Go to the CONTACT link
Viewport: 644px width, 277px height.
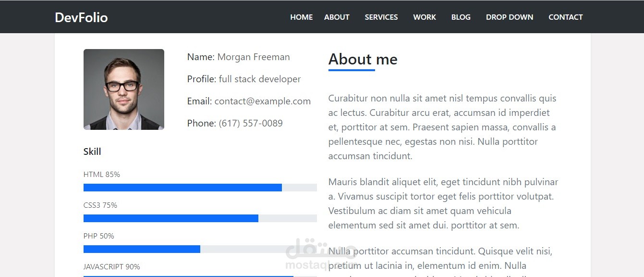coord(566,17)
